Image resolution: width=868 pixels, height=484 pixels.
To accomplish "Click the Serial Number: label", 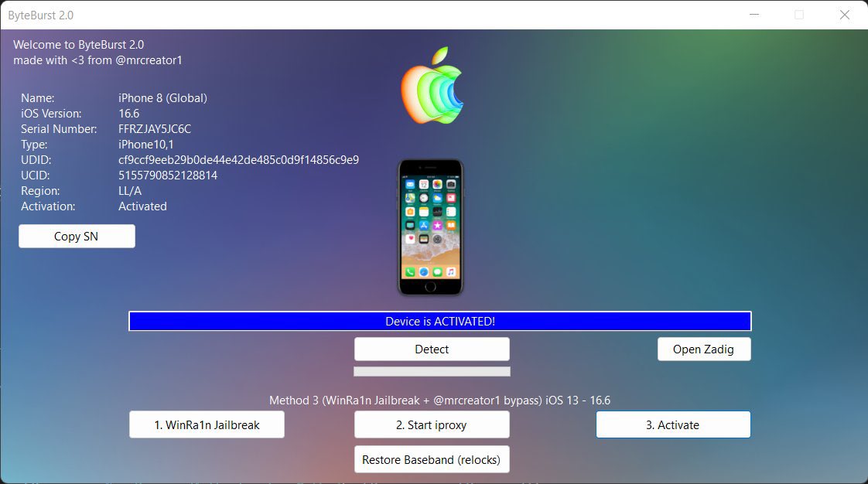I will tap(59, 129).
